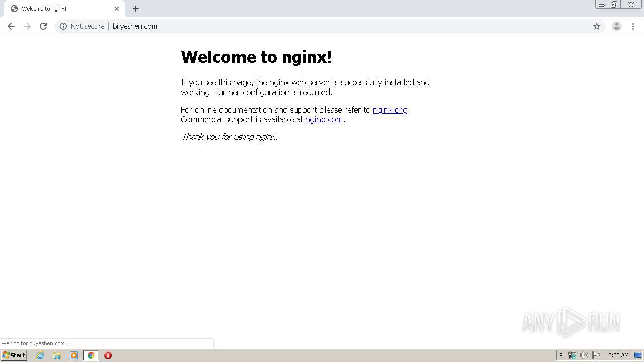Open the volume tray icon
Screen dimensions: 644x362
click(584, 355)
